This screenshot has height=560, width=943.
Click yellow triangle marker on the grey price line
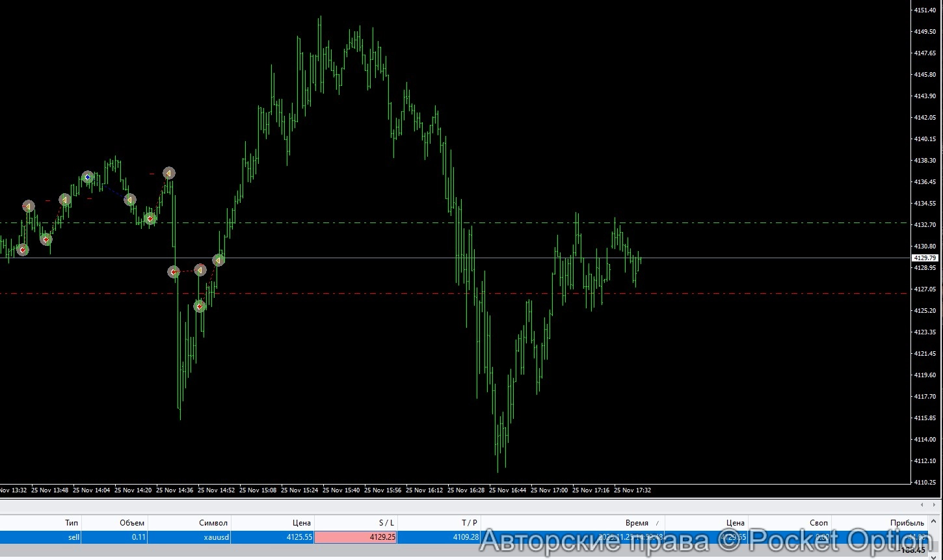pyautogui.click(x=219, y=260)
